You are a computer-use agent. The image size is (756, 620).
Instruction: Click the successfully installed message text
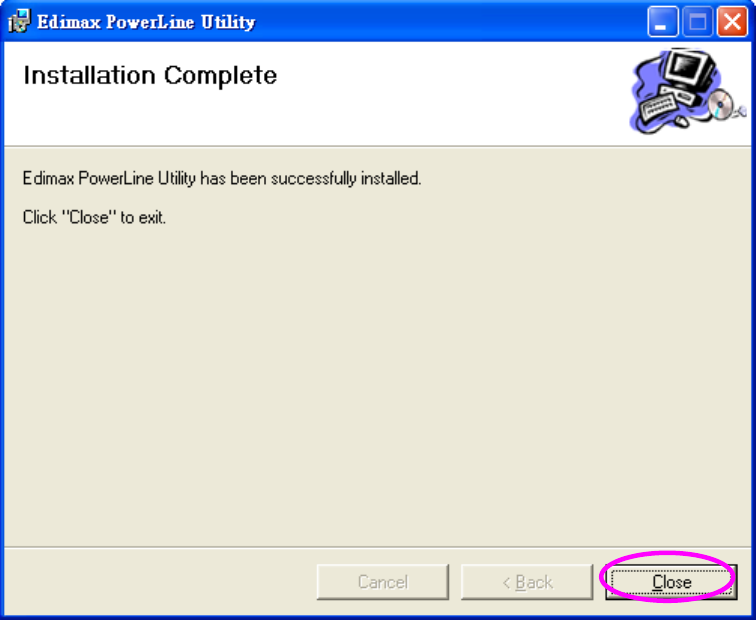click(222, 179)
